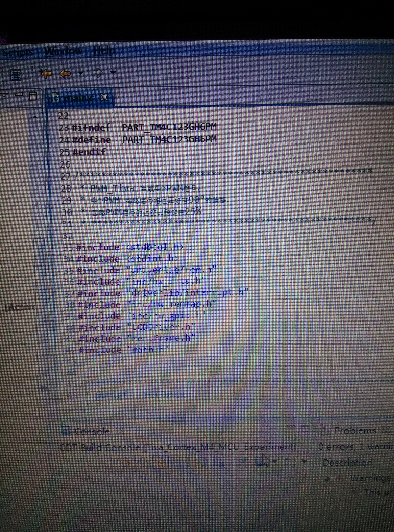Minimize the left project panel

(19, 95)
